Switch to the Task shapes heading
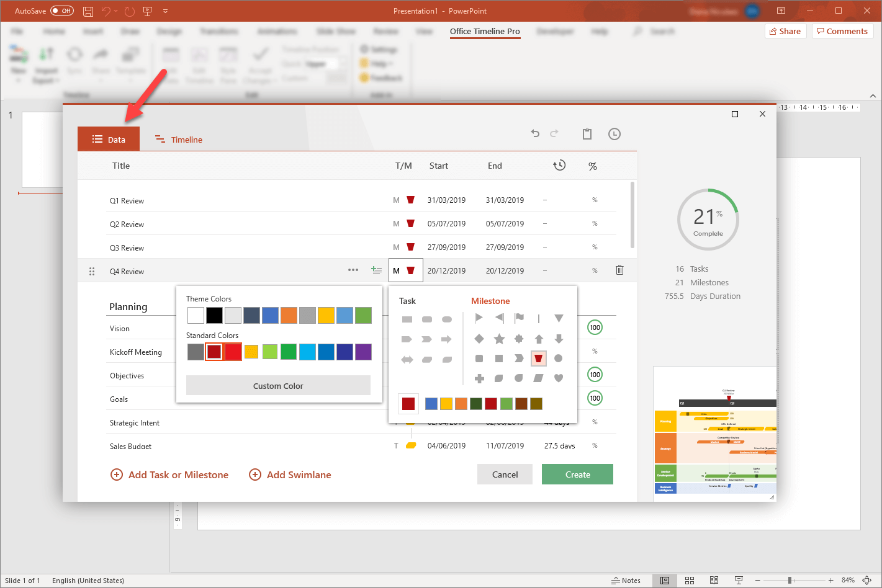The image size is (882, 588). tap(407, 301)
